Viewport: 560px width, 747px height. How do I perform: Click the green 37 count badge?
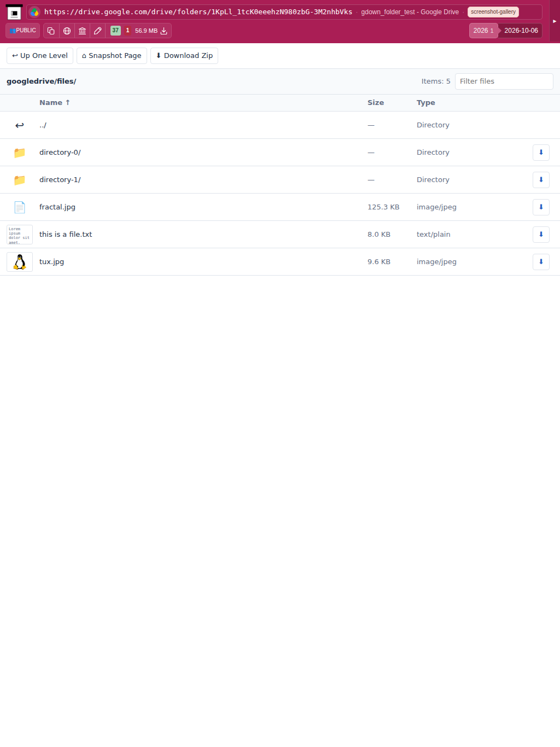point(115,31)
